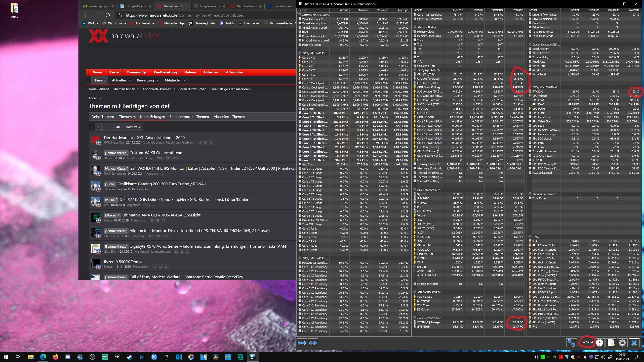Open the Windows Start menu

[x=6, y=357]
